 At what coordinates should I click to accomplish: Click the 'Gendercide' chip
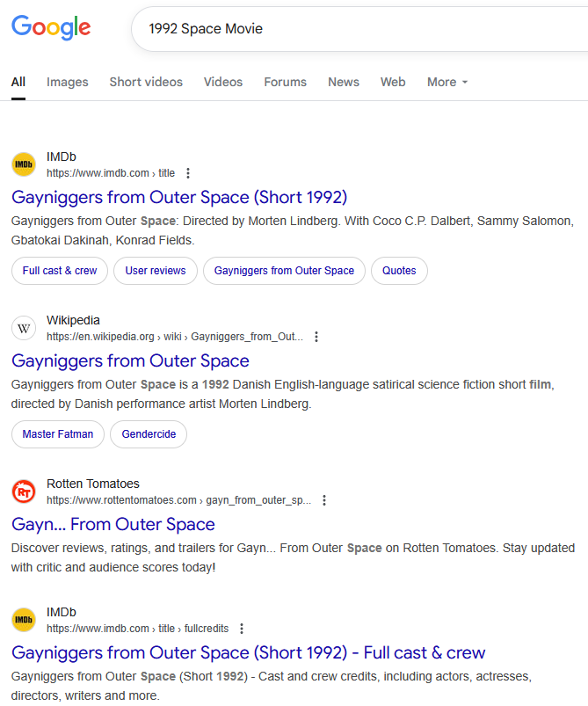[149, 434]
